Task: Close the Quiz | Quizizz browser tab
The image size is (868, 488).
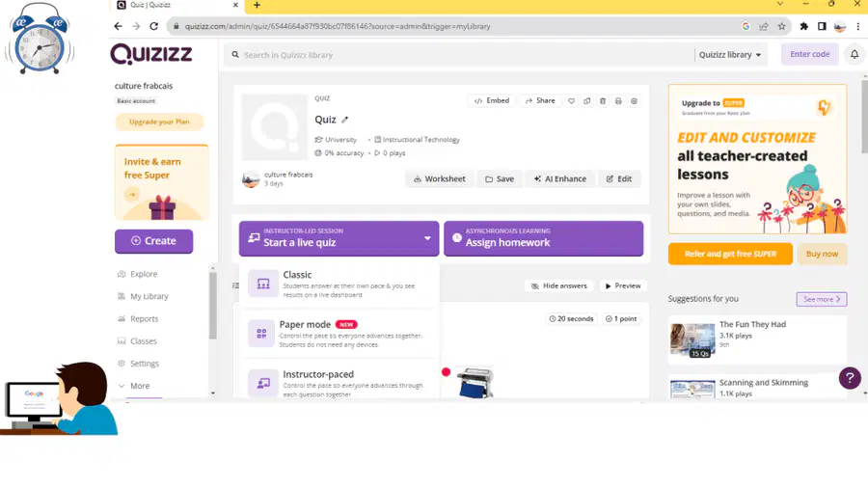Action: click(235, 5)
